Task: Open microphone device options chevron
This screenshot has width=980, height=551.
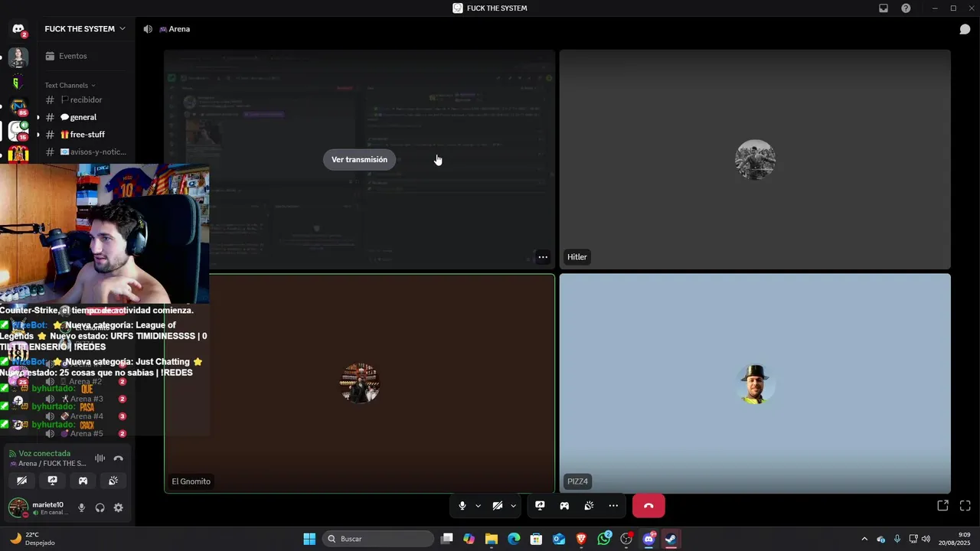Action: point(478,506)
